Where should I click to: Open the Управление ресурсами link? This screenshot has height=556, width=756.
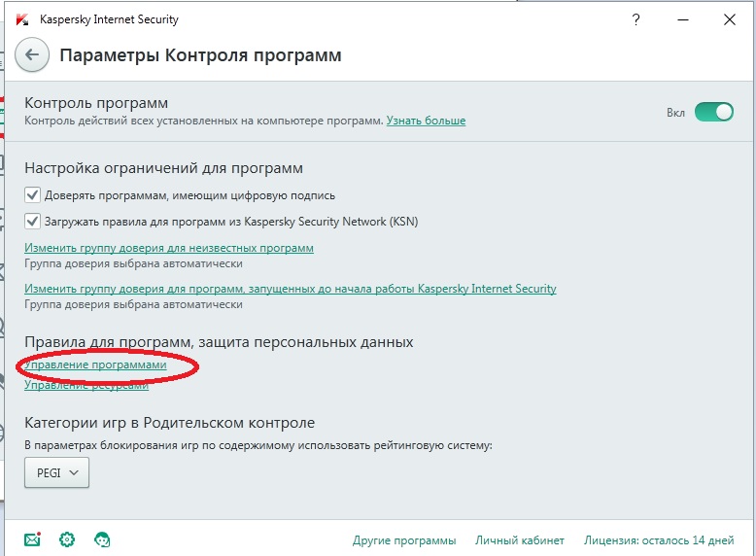tap(86, 385)
